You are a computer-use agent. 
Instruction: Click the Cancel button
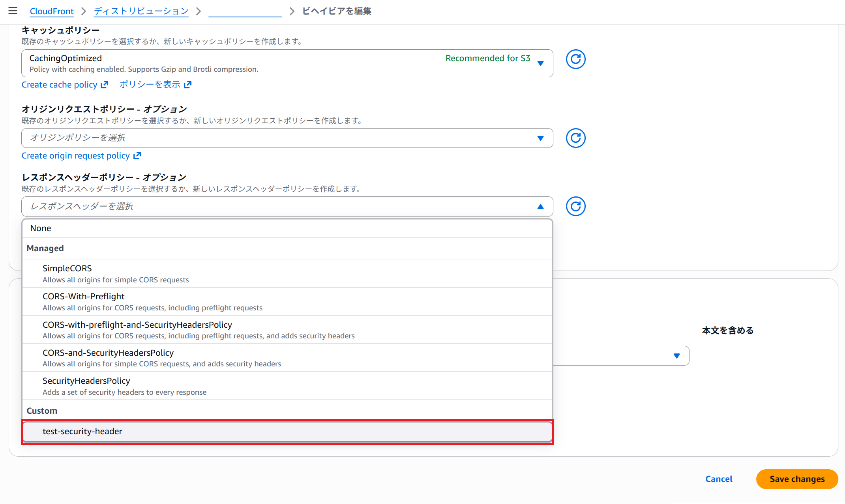(718, 479)
